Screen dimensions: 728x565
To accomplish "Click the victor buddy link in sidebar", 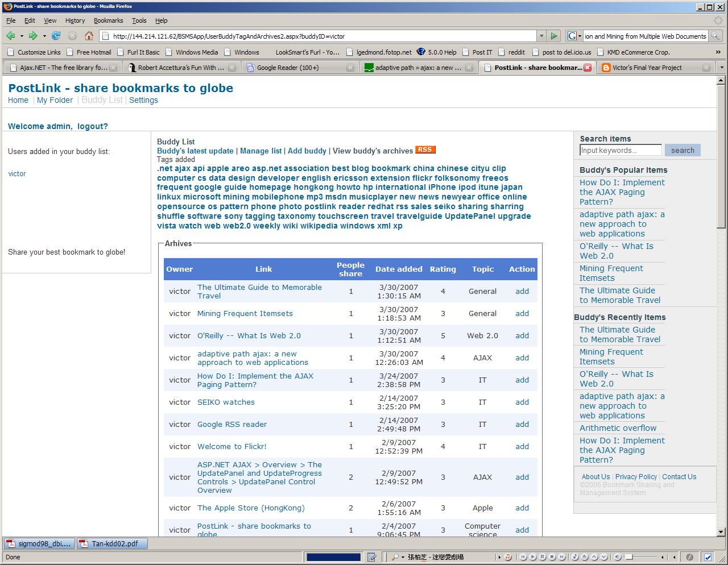I will pyautogui.click(x=17, y=173).
